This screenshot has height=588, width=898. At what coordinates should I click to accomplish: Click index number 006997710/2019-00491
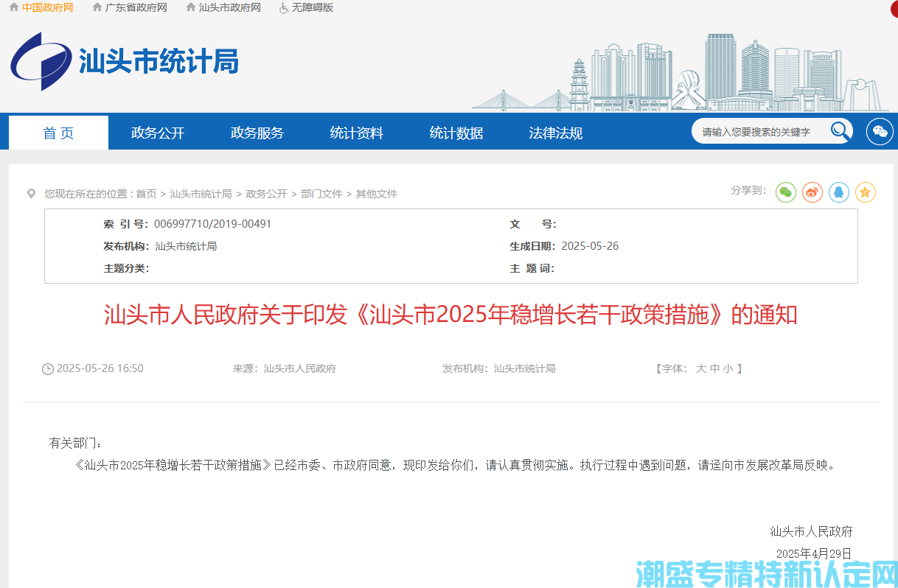tap(212, 224)
